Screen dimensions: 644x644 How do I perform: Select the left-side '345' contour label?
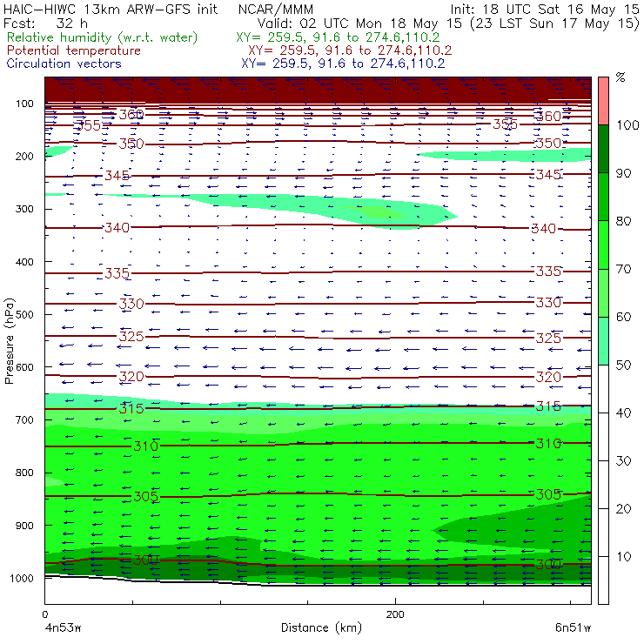point(117,176)
